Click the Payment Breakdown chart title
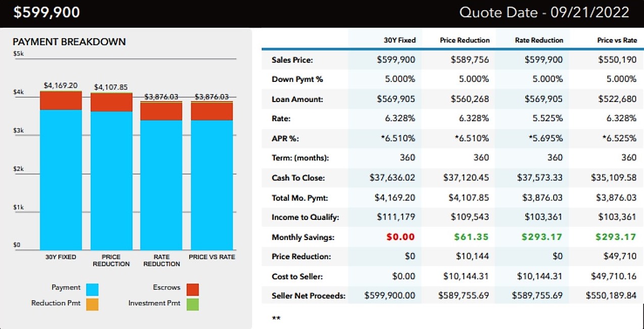Image resolution: width=644 pixels, height=329 pixels. pos(69,42)
